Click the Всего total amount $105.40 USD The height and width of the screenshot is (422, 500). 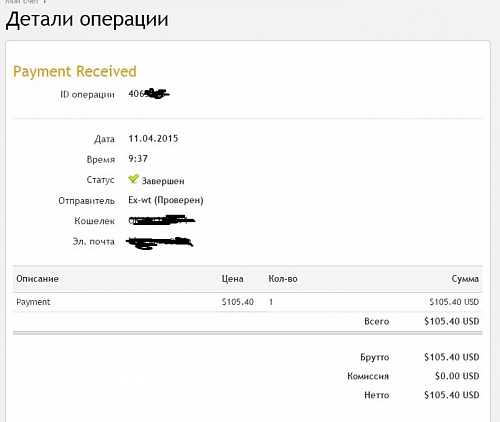(x=452, y=321)
